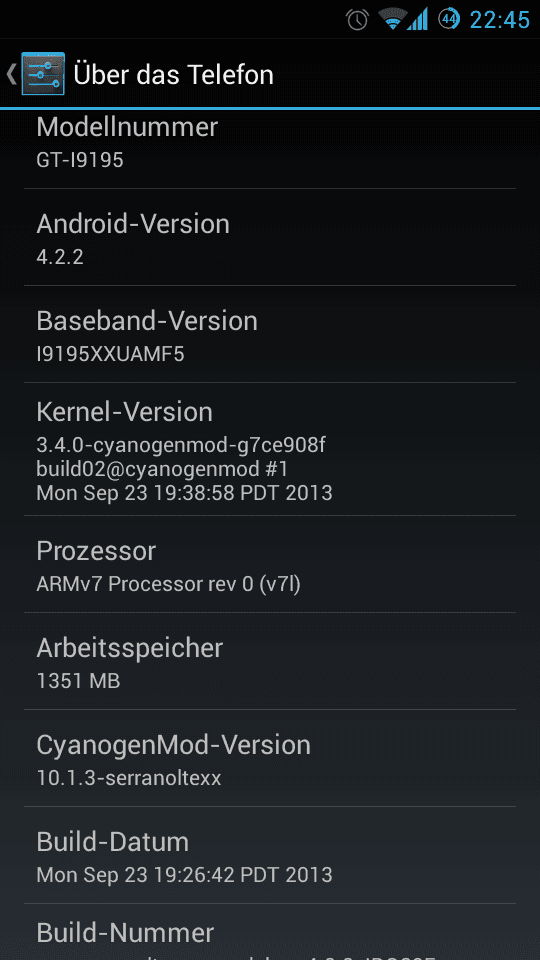Tap the CyanogenMod-Version entry
Viewport: 540px width, 960px height.
pos(270,758)
